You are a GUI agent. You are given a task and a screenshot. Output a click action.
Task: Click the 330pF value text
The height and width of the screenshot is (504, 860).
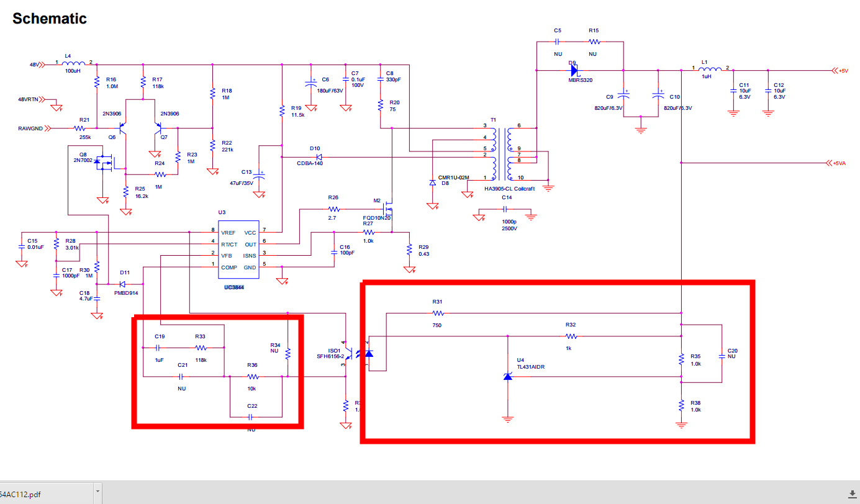click(393, 79)
